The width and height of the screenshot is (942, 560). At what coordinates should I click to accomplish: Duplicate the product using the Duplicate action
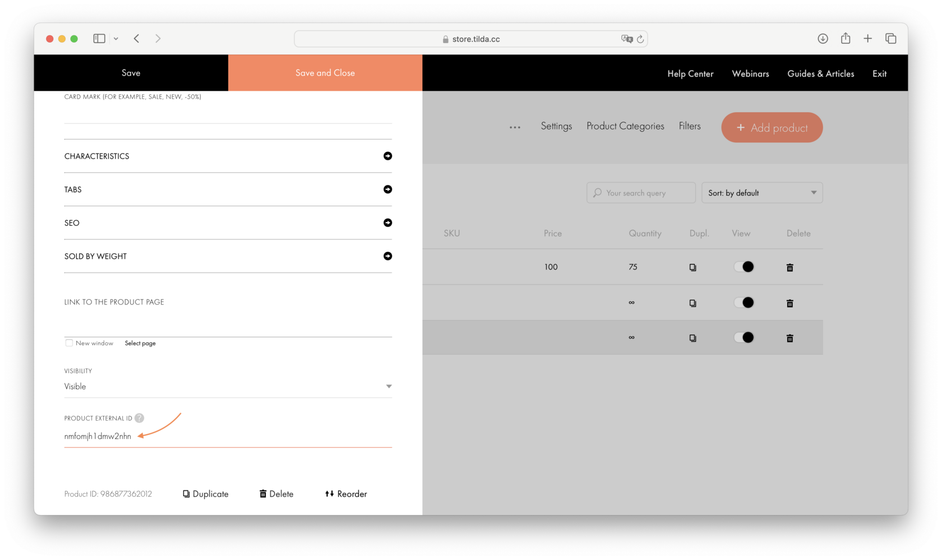point(205,494)
